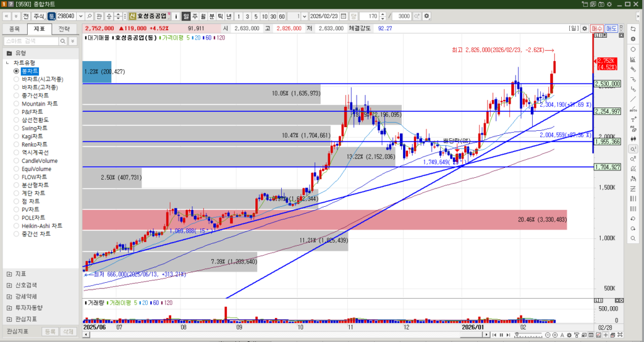Expand the 투자자동향 section
Screen dimensions: 644x342
8,307
